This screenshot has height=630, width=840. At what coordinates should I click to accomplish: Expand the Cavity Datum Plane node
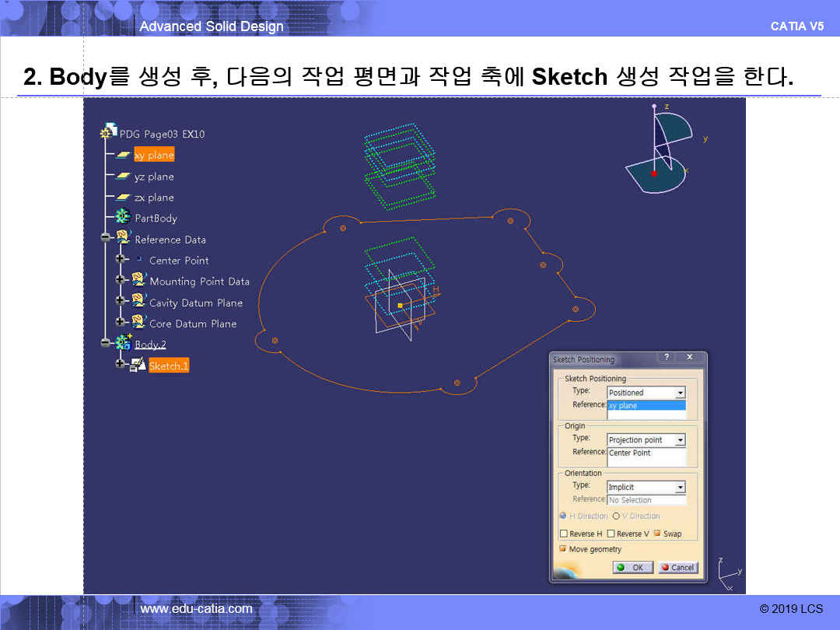(121, 302)
